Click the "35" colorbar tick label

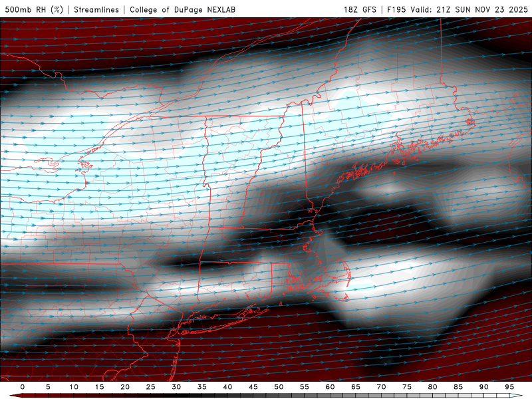pyautogui.click(x=202, y=387)
